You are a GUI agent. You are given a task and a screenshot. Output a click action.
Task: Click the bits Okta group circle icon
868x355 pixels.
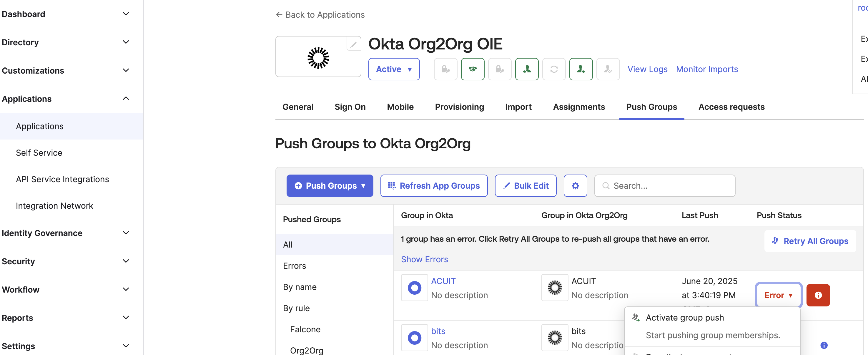(414, 338)
